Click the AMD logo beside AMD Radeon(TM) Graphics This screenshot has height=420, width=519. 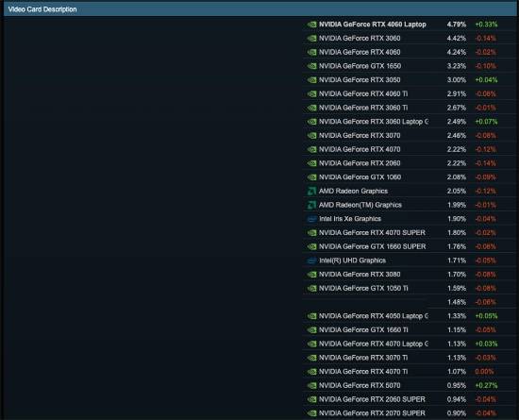pyautogui.click(x=311, y=205)
